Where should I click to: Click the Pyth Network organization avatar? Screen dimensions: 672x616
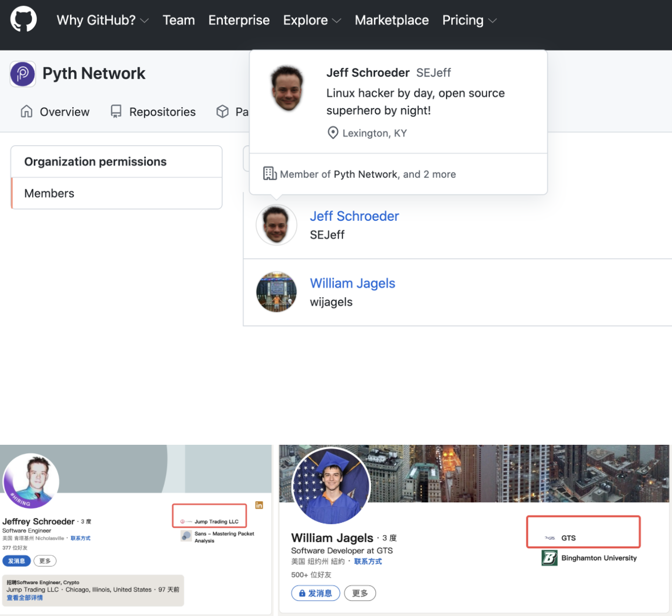coord(23,74)
